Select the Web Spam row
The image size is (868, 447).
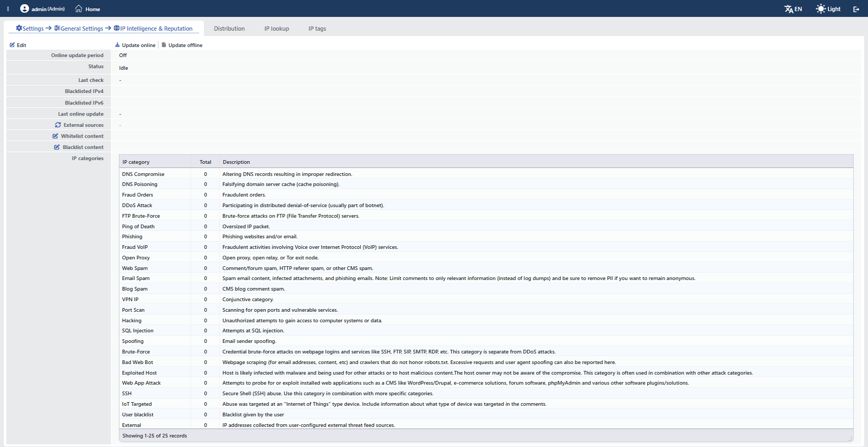pos(486,268)
